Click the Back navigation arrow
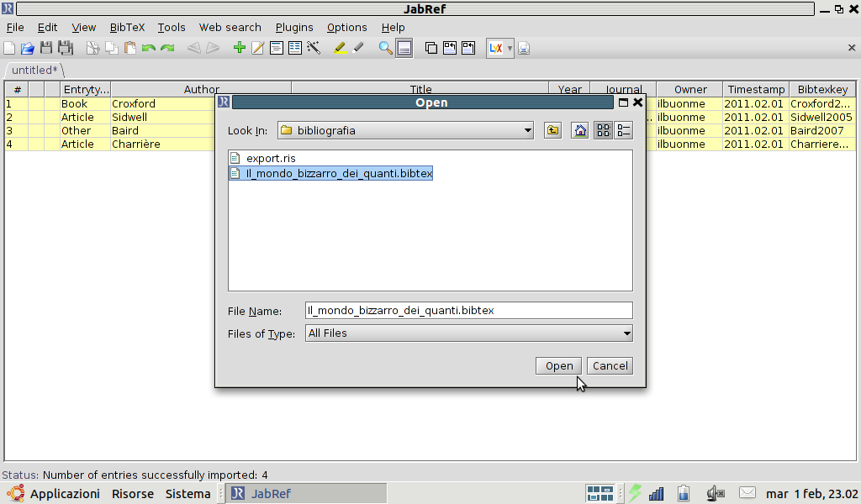This screenshot has width=861, height=504. click(x=194, y=48)
